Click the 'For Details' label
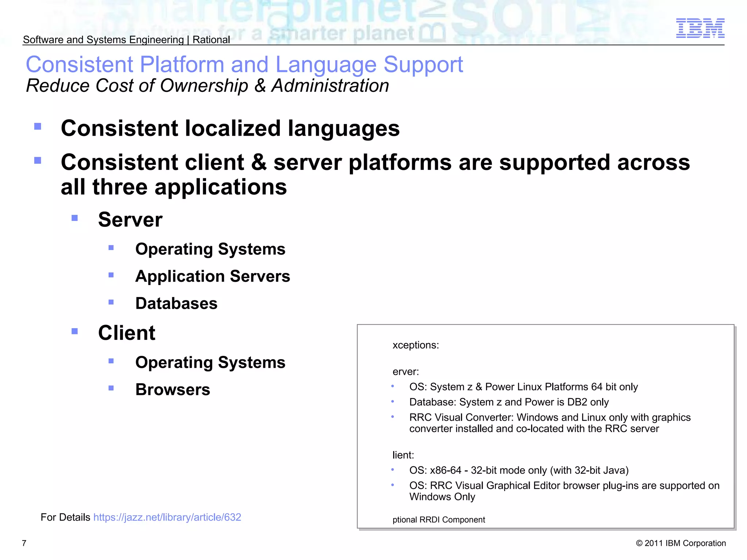 65,517
